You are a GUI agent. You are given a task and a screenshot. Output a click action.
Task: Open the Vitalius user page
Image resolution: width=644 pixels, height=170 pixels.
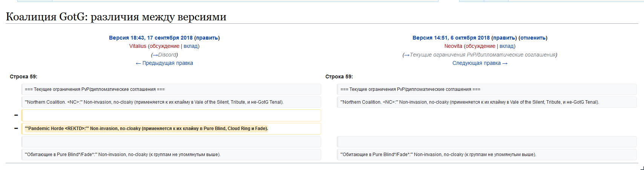click(x=138, y=46)
